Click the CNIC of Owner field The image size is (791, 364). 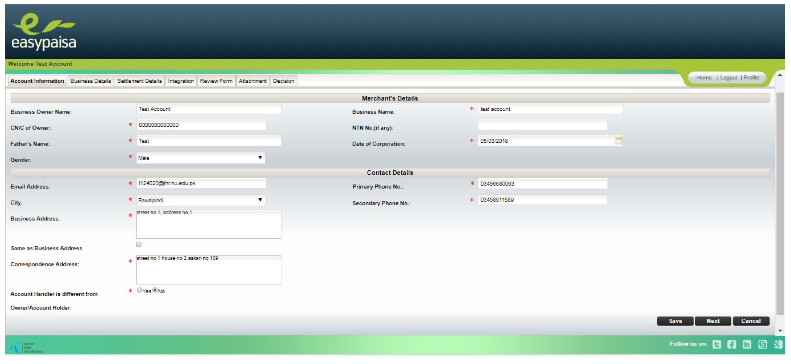[x=201, y=125]
